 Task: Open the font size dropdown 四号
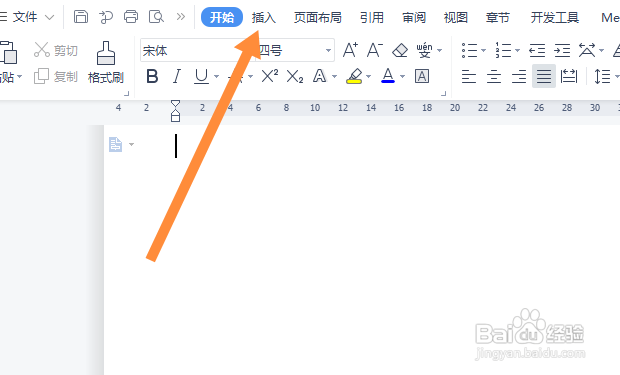[328, 51]
